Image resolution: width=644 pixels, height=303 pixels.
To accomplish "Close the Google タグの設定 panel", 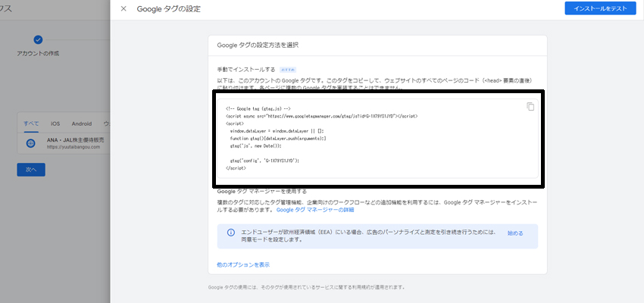I will [123, 8].
